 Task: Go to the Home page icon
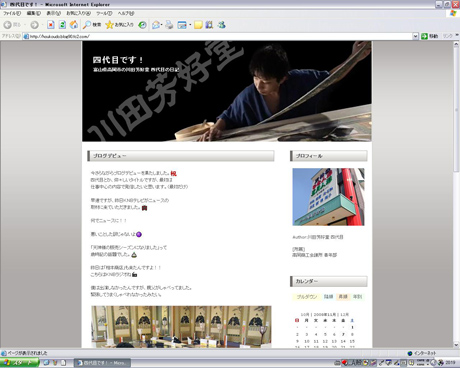point(74,25)
